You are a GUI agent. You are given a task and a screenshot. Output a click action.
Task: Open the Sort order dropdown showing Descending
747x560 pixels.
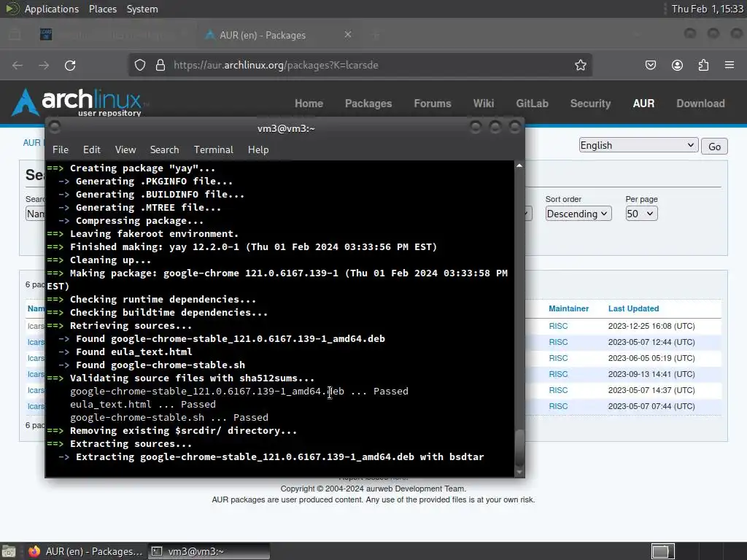point(578,214)
